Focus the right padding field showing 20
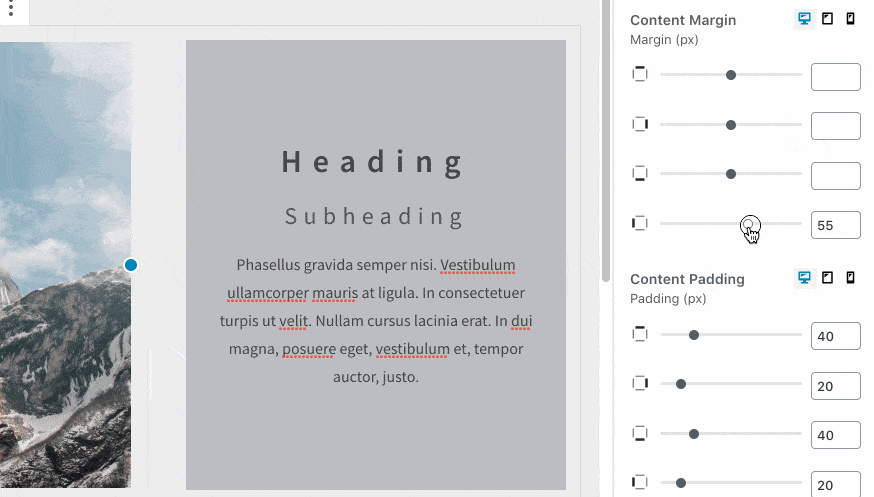This screenshot has width=874, height=497. 836,386
